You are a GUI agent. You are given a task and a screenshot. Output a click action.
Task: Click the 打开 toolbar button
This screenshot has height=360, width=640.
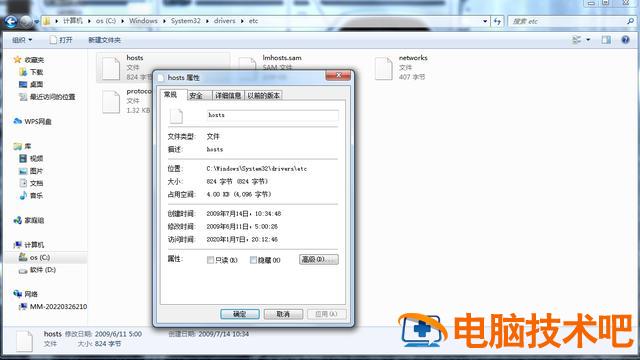pyautogui.click(x=61, y=40)
